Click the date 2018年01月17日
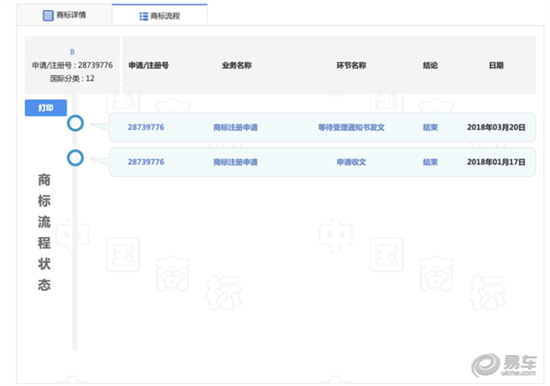 496,162
